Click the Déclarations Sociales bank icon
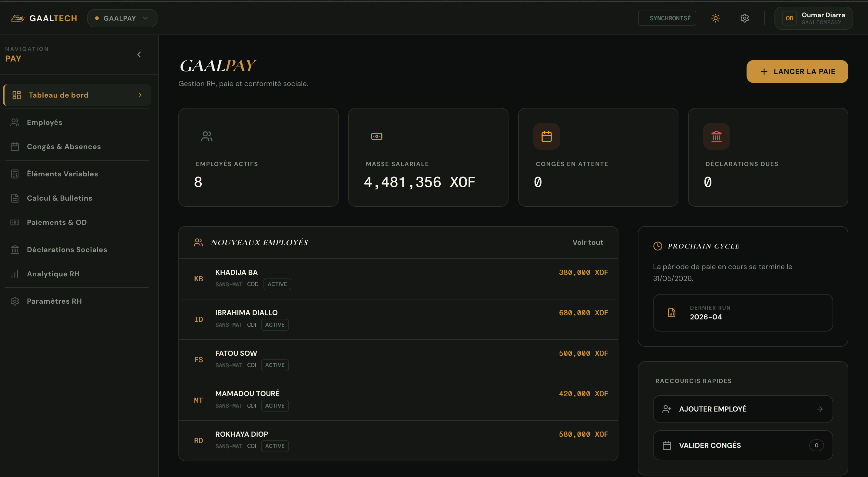This screenshot has width=868, height=477. point(15,250)
